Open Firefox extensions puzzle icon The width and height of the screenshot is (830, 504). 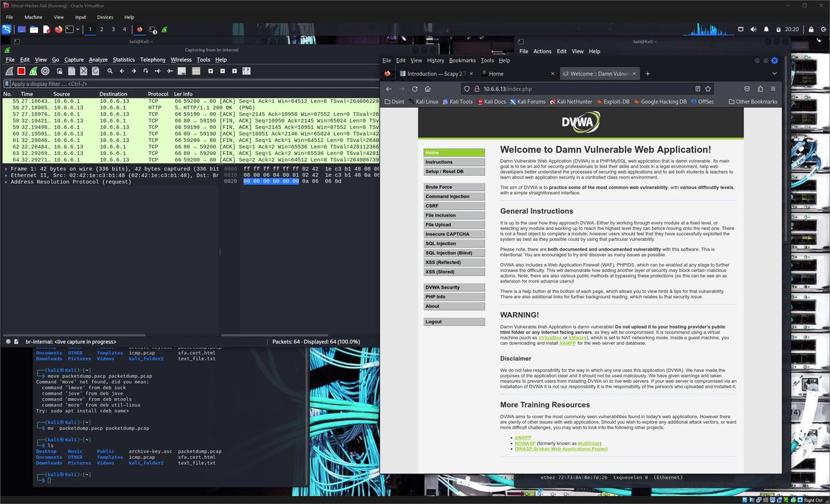(760, 89)
